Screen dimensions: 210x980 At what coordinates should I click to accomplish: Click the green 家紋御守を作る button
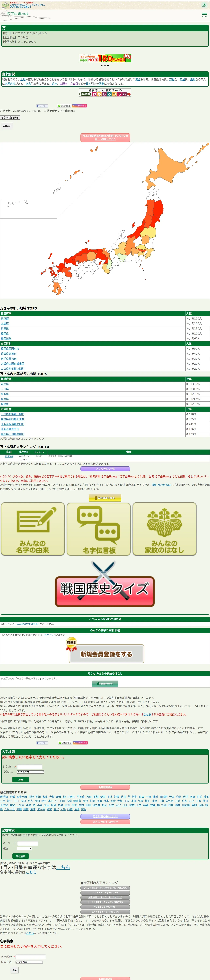tap(105, 684)
